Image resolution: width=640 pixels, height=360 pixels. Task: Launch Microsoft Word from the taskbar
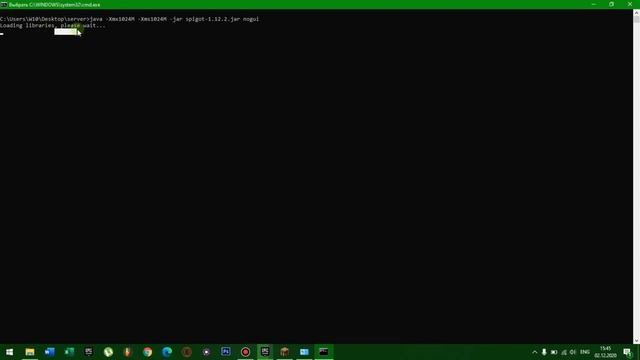[x=49, y=352]
